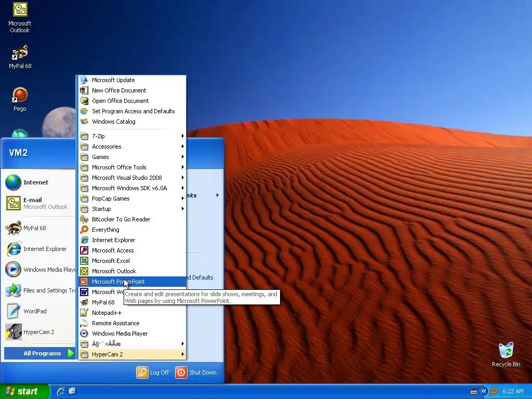Click the Log Off button
The height and width of the screenshot is (399, 532).
pyautogui.click(x=153, y=373)
